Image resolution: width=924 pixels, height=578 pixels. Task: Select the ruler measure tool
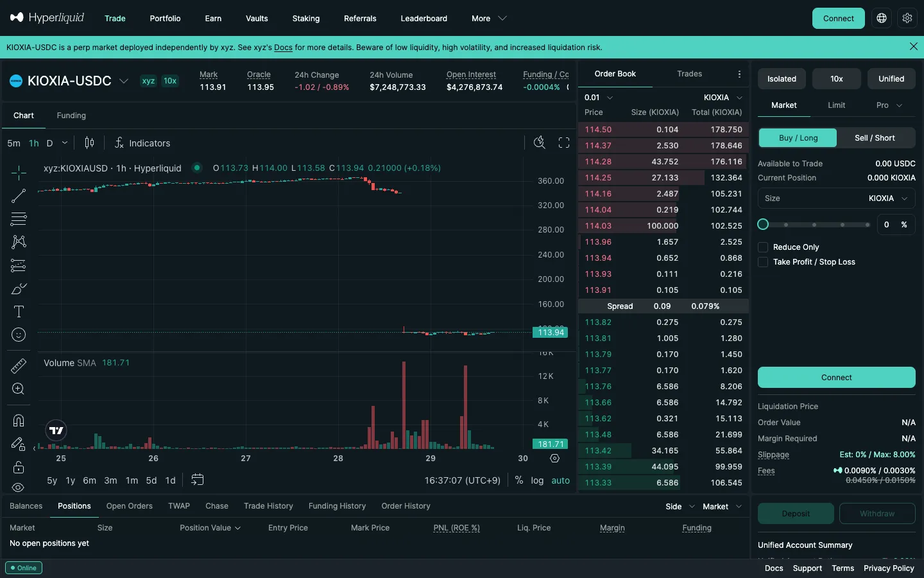click(19, 366)
